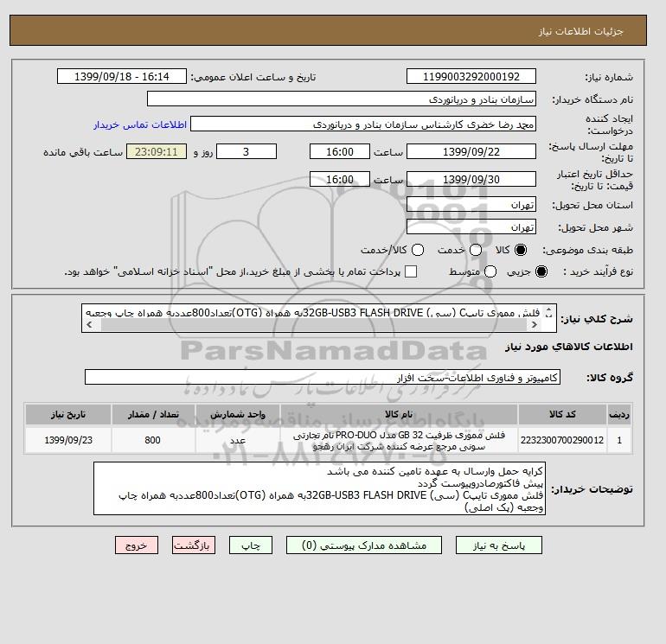Click the quantity cell showing 800

click(152, 440)
